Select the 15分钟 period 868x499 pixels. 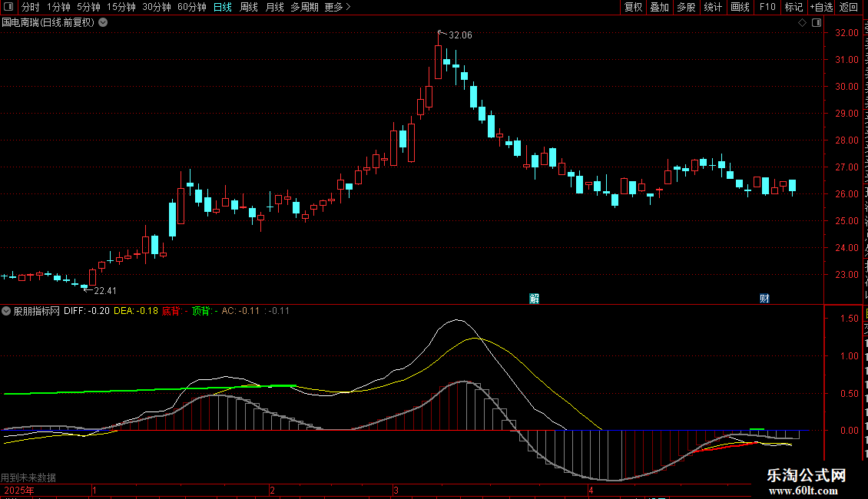click(121, 7)
